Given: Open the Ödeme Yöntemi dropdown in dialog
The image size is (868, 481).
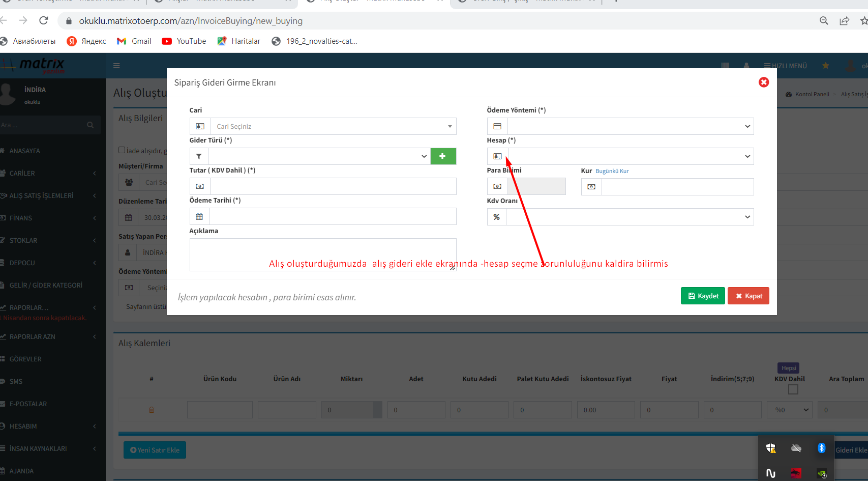Looking at the screenshot, I should [x=630, y=126].
